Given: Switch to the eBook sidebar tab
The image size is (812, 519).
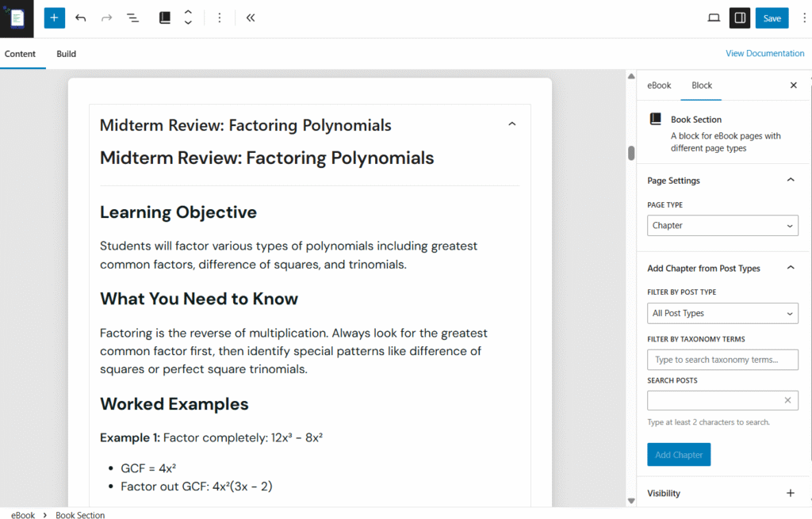Looking at the screenshot, I should pos(659,86).
